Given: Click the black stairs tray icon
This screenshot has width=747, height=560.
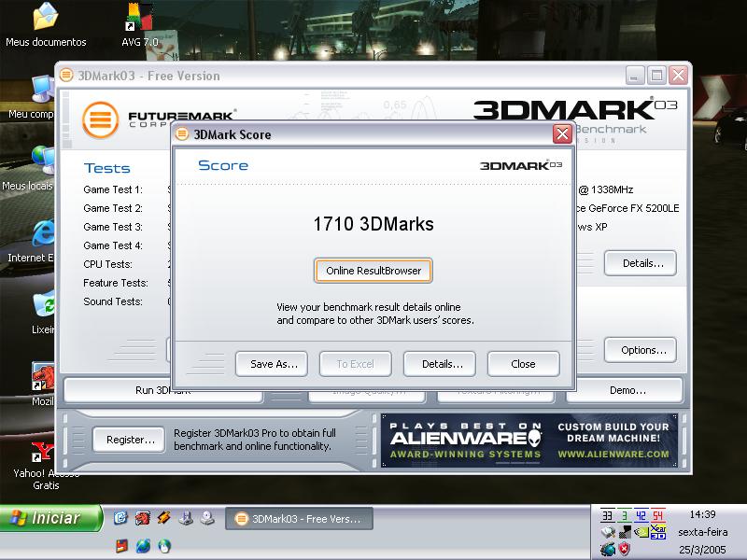Looking at the screenshot, I should [624, 532].
